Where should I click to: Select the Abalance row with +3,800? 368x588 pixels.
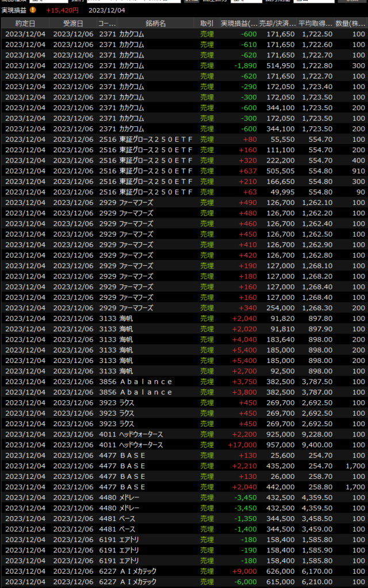tap(184, 392)
